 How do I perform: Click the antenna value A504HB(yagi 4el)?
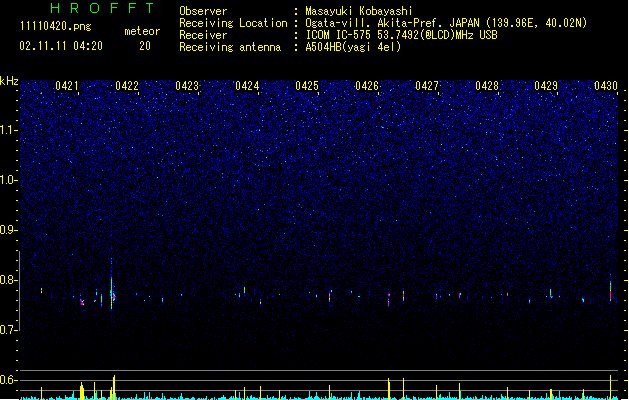point(353,47)
